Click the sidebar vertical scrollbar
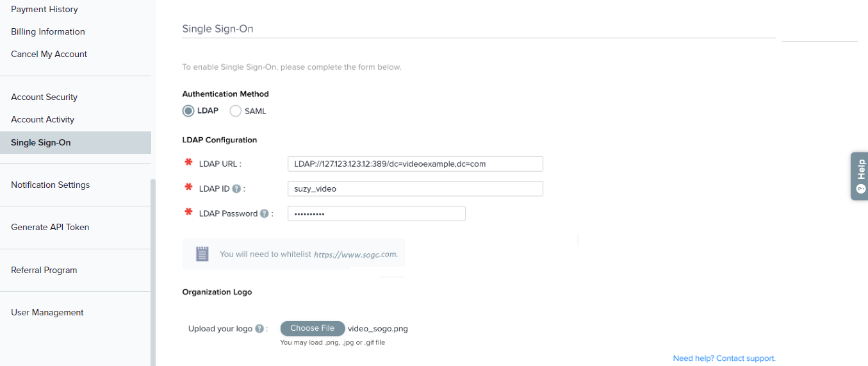Viewport: 868px width, 366px height. (x=153, y=269)
